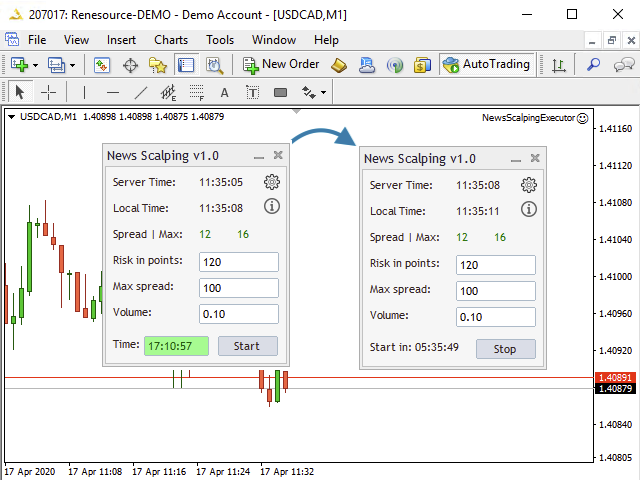Viewport: 640px width, 480px height.
Task: Click Volume field in right panel
Action: coord(496,317)
